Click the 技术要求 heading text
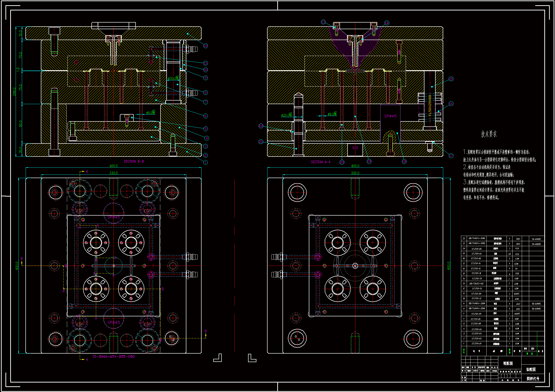The height and width of the screenshot is (392, 555). 489,134
